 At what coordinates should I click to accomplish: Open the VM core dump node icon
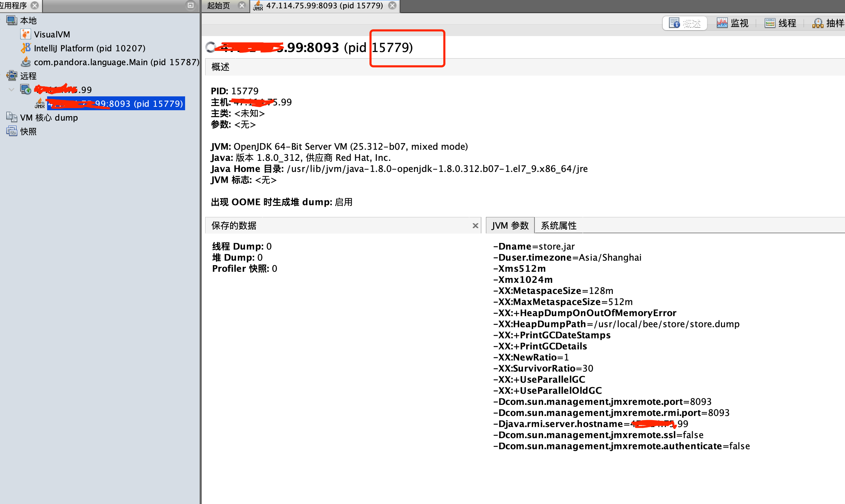click(x=11, y=118)
